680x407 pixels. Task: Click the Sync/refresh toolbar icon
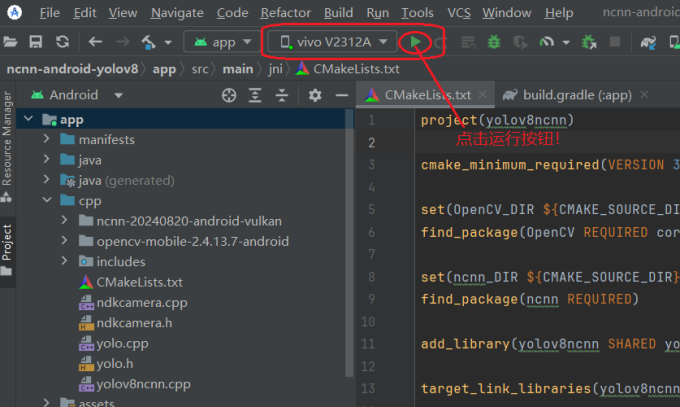pos(62,42)
